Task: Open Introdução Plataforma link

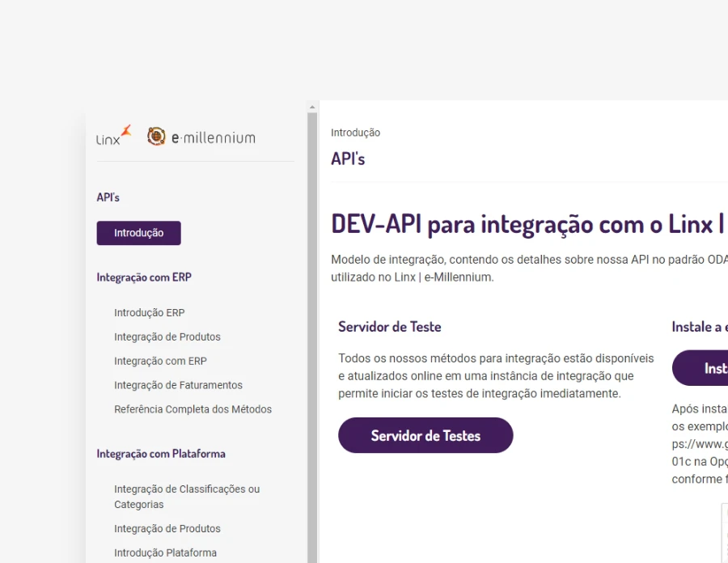Action: [x=165, y=552]
